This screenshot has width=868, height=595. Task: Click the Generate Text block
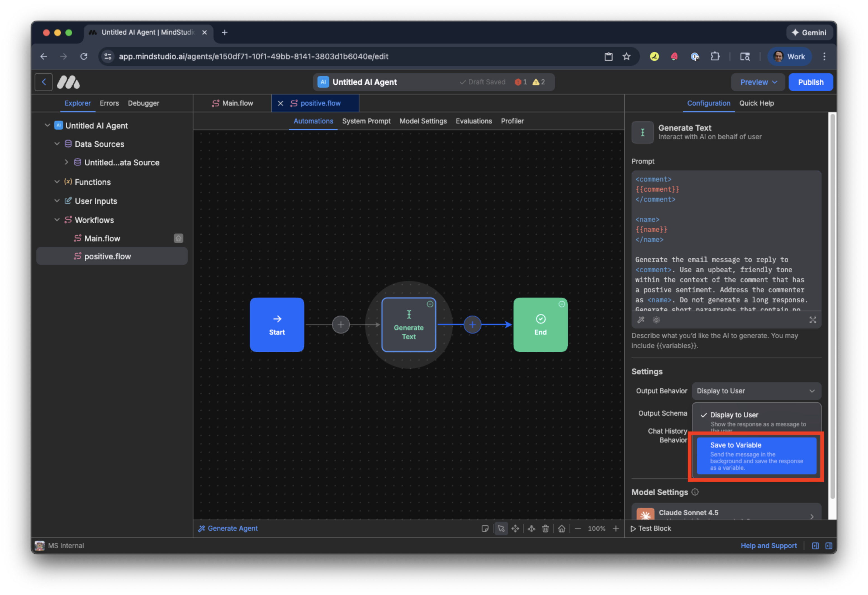pyautogui.click(x=409, y=325)
